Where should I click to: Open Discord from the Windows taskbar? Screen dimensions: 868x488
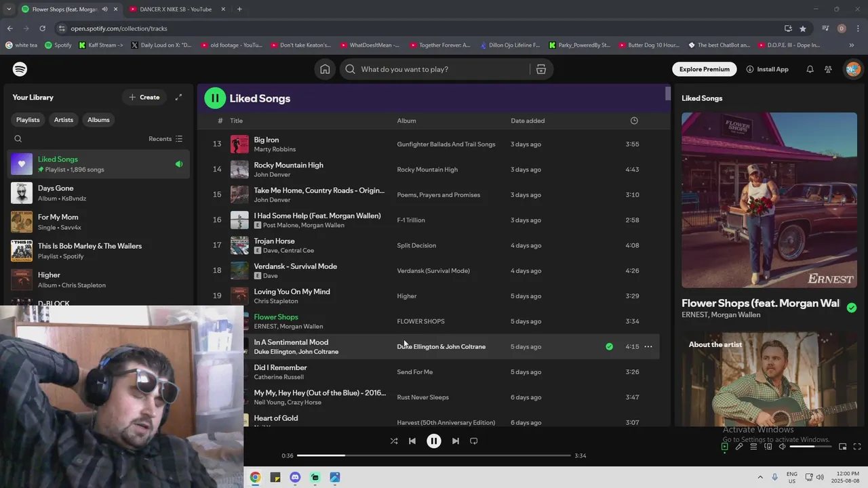click(295, 477)
